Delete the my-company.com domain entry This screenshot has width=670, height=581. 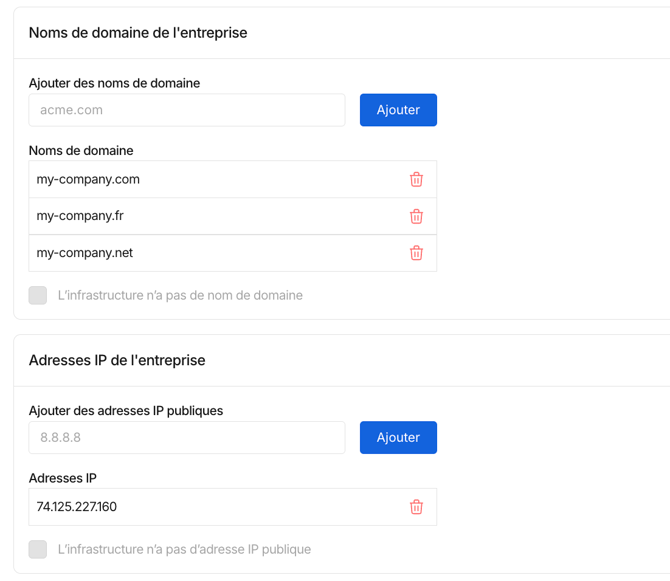[416, 179]
